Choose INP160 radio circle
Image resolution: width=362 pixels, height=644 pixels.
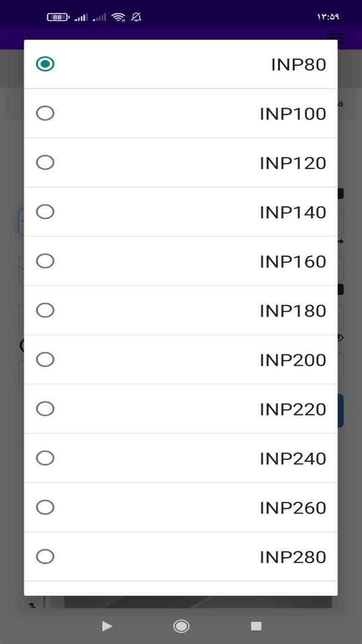(x=45, y=261)
